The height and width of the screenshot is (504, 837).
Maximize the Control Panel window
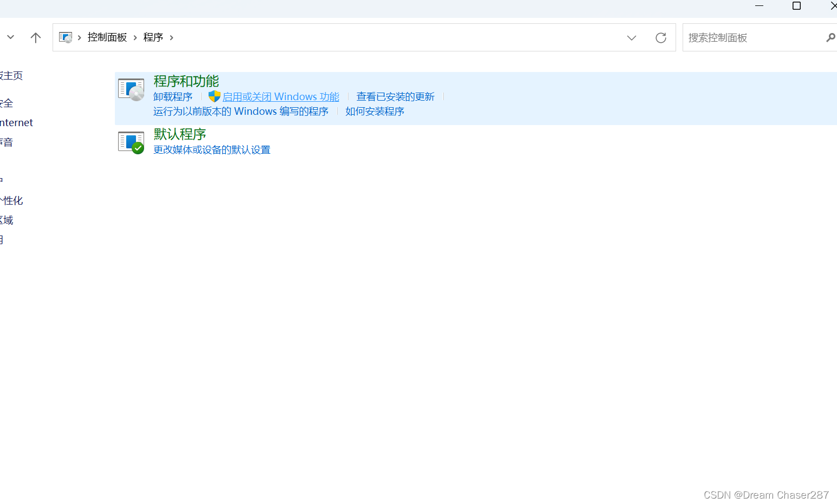796,6
